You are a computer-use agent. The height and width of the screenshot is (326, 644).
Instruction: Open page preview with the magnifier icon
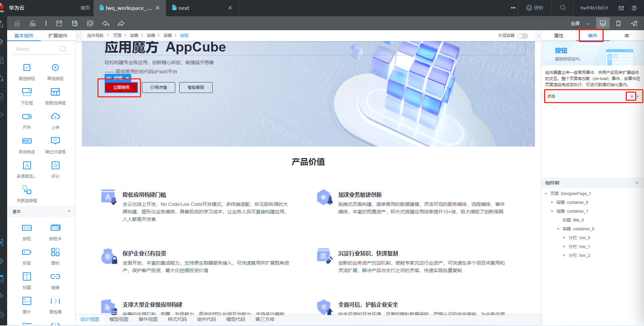tap(90, 23)
